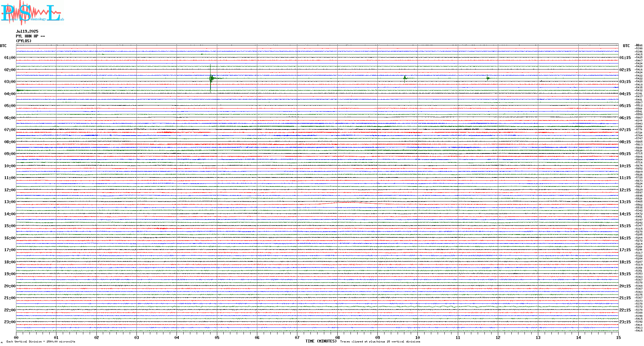Screen dimensions: 644x346
Task: Click the 01:00 hour label on left axis
Action: [10, 58]
